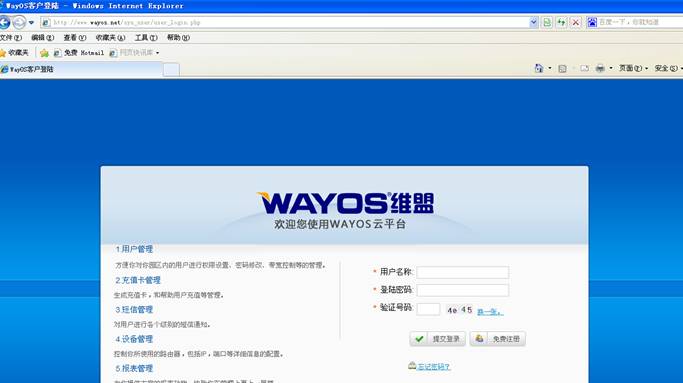Click the 免费注册 free registration button

point(497,339)
